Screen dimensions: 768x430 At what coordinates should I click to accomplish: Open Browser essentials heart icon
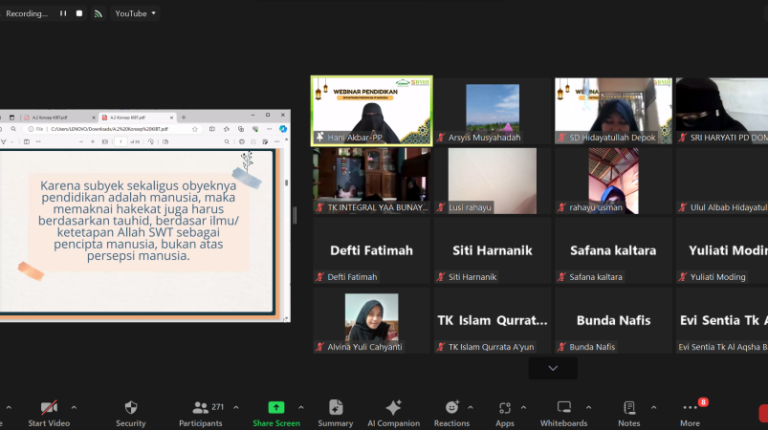click(x=255, y=129)
